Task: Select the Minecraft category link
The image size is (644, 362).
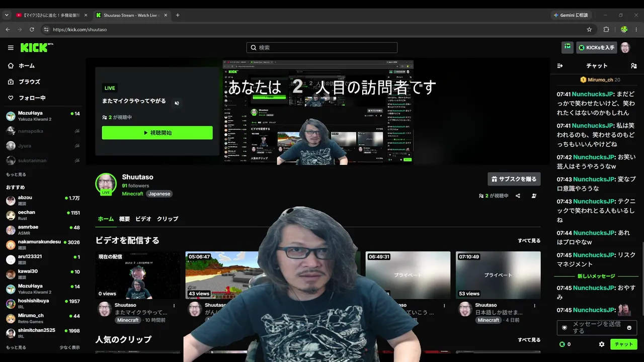Action: [x=133, y=194]
